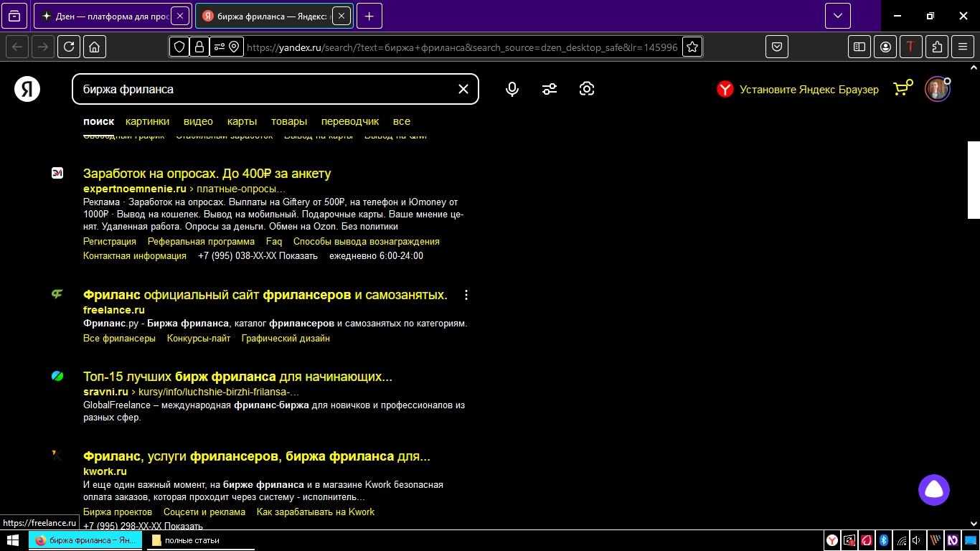Image resolution: width=980 pixels, height=551 pixels.
Task: Clear the search query with X
Action: (x=463, y=89)
